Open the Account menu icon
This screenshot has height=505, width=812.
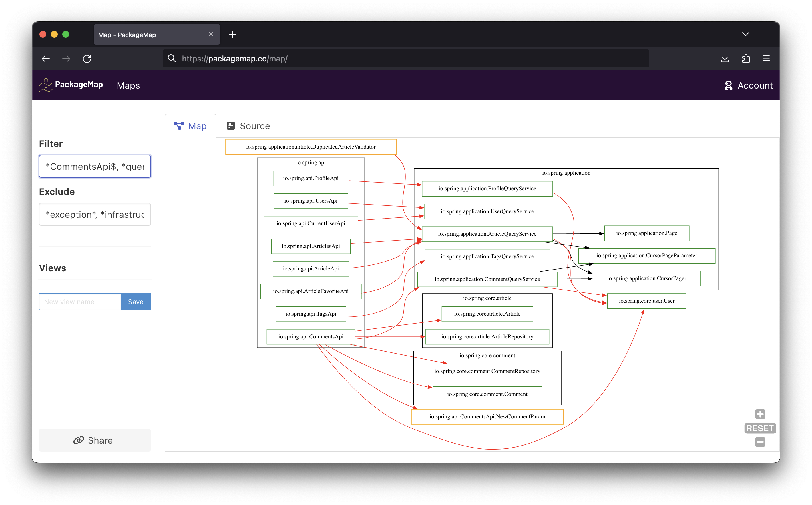click(728, 85)
